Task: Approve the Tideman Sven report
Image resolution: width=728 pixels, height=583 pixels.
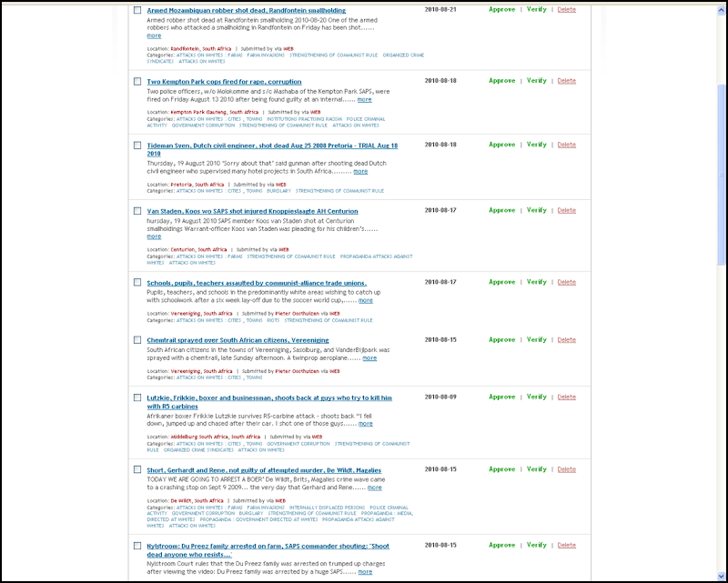Action: 502,145
